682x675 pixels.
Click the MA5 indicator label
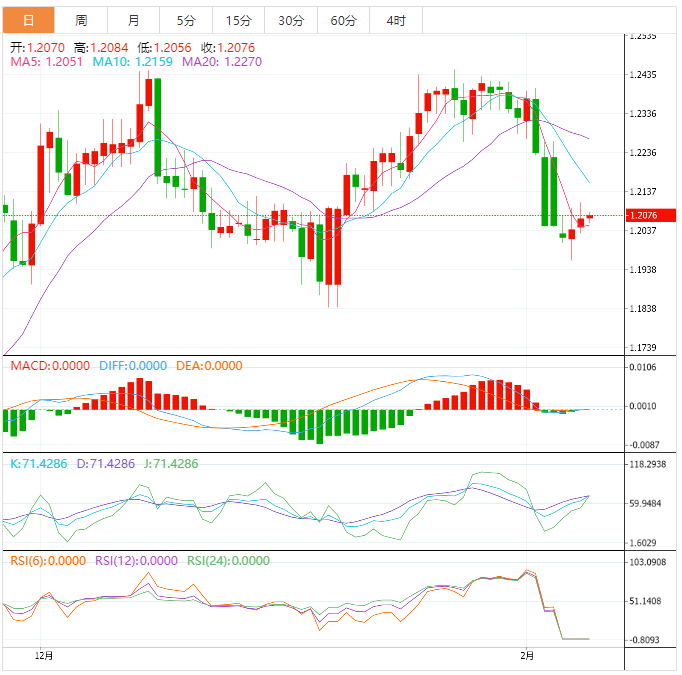(44, 62)
